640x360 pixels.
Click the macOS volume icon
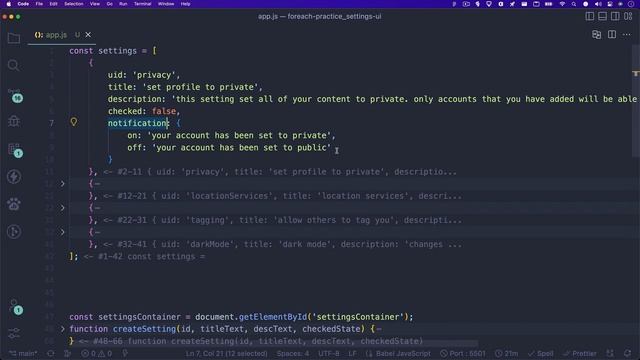click(x=598, y=4)
